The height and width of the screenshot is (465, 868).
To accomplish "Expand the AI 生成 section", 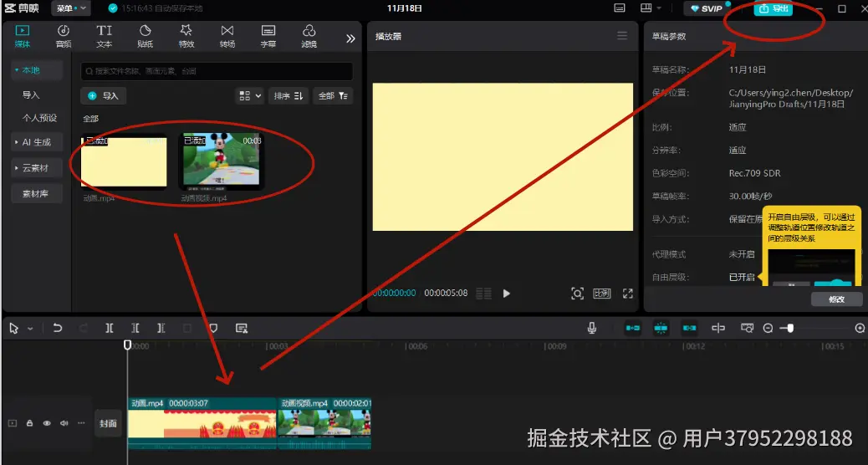I will 37,142.
